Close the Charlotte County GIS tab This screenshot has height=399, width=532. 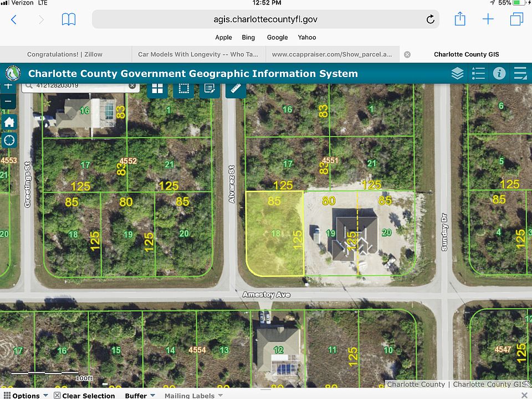(x=407, y=55)
